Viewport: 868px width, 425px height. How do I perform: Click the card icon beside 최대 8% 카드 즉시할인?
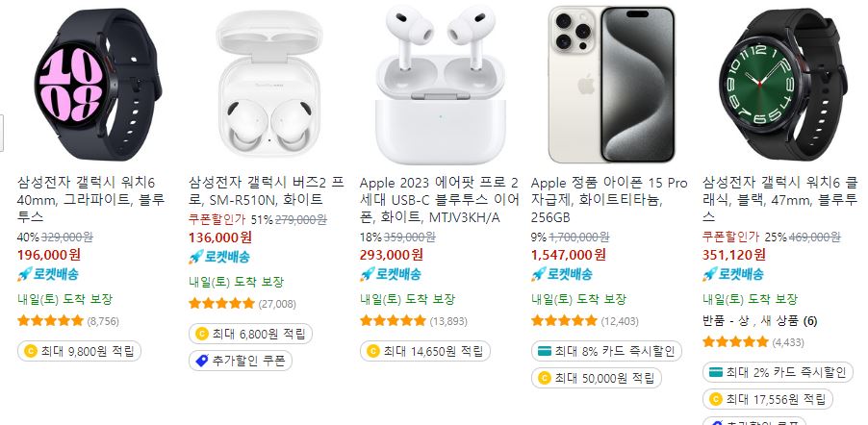[544, 351]
